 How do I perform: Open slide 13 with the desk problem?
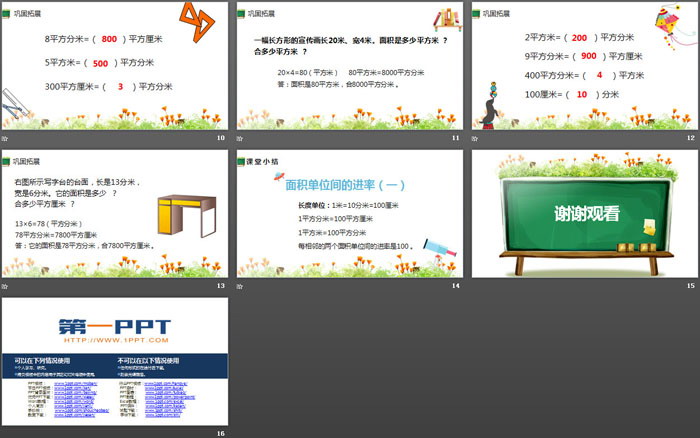click(114, 214)
